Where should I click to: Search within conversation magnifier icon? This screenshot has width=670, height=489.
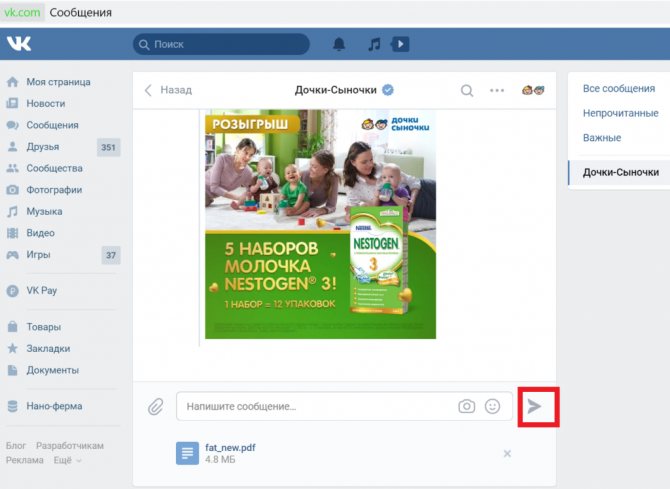(467, 90)
